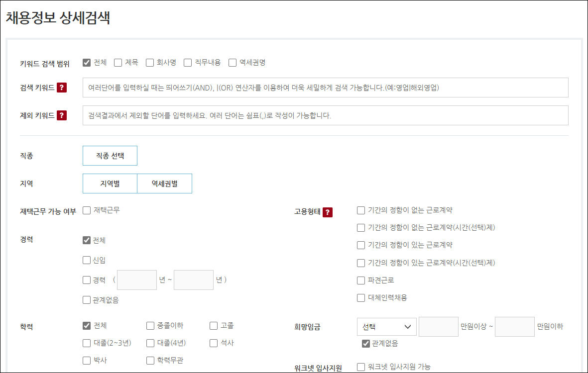The width and height of the screenshot is (588, 373).
Task: Click the 만원이하 maximum wage input
Action: pos(514,327)
